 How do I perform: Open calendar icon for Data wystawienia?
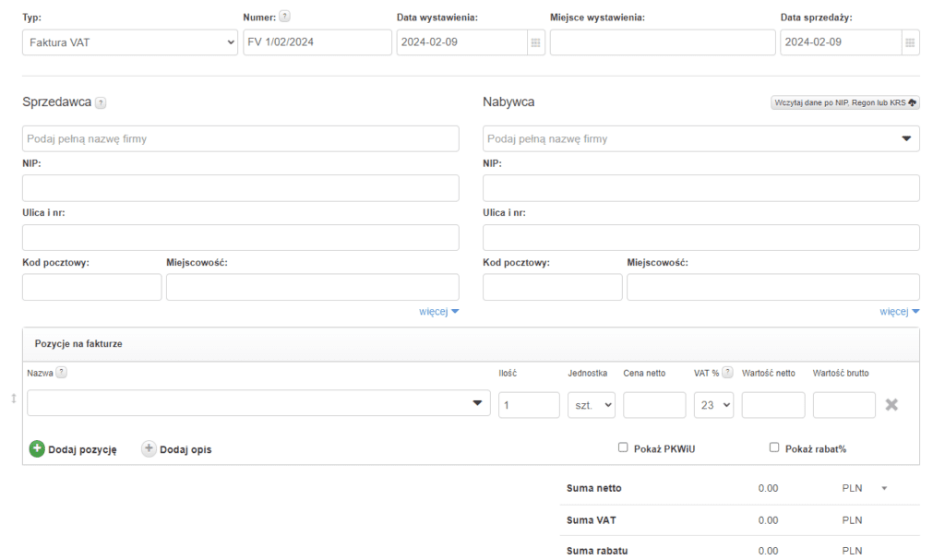(x=536, y=43)
